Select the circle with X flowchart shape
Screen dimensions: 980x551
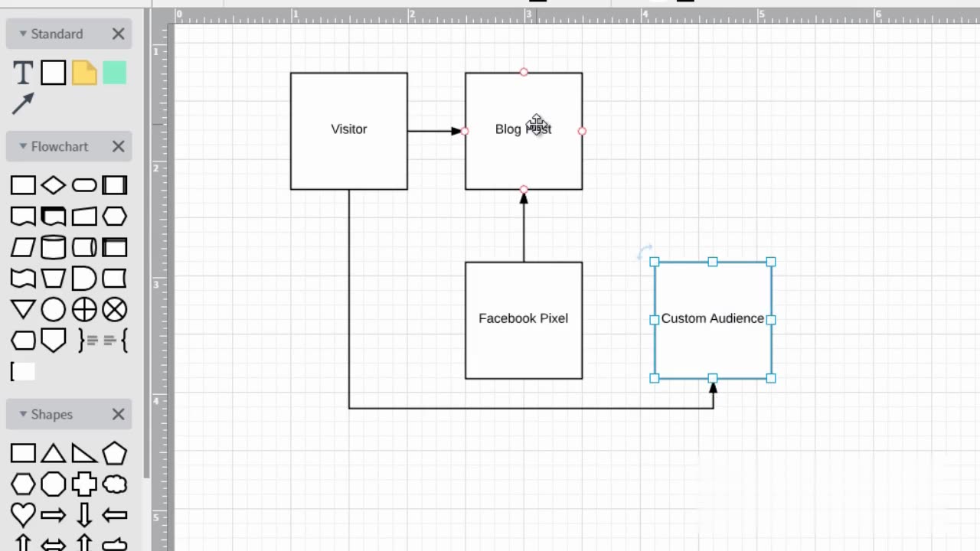(x=115, y=309)
